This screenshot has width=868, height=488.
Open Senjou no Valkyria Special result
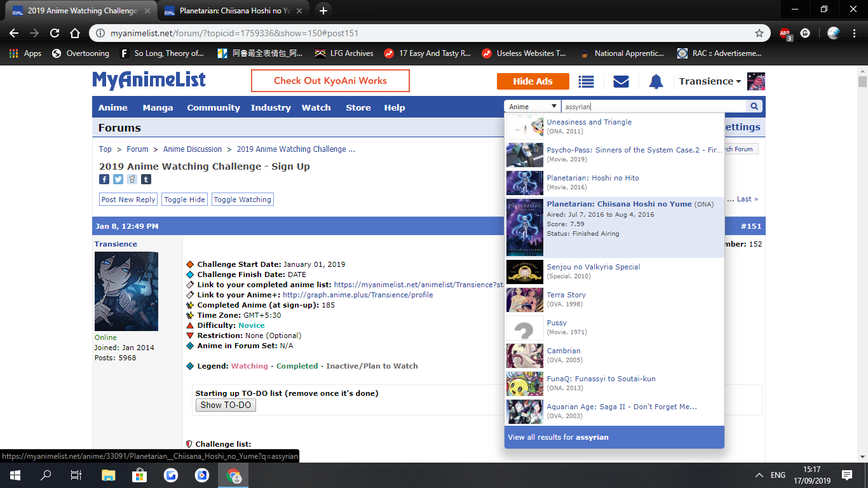614,271
